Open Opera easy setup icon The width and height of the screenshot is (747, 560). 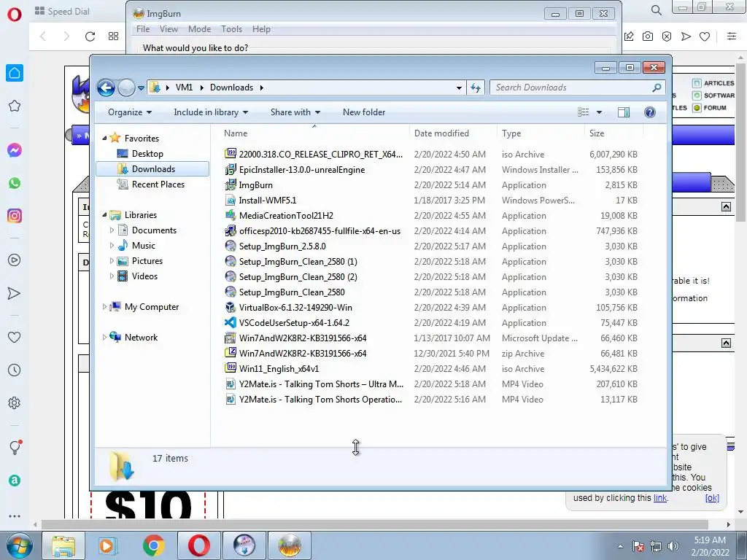point(731,36)
